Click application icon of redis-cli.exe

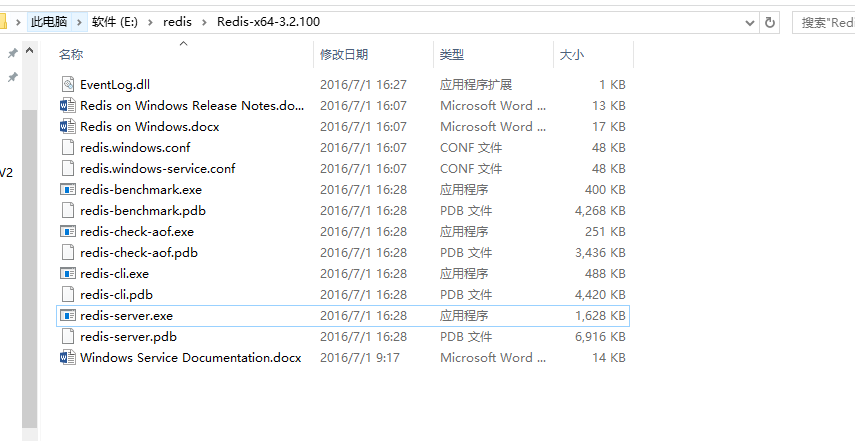(x=68, y=274)
